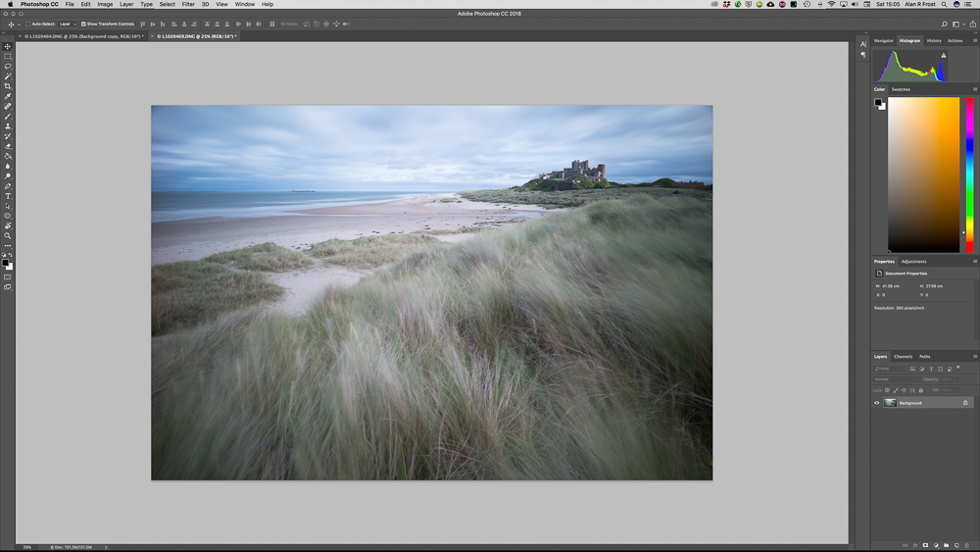Click the hue slider in Color panel

coord(969,176)
